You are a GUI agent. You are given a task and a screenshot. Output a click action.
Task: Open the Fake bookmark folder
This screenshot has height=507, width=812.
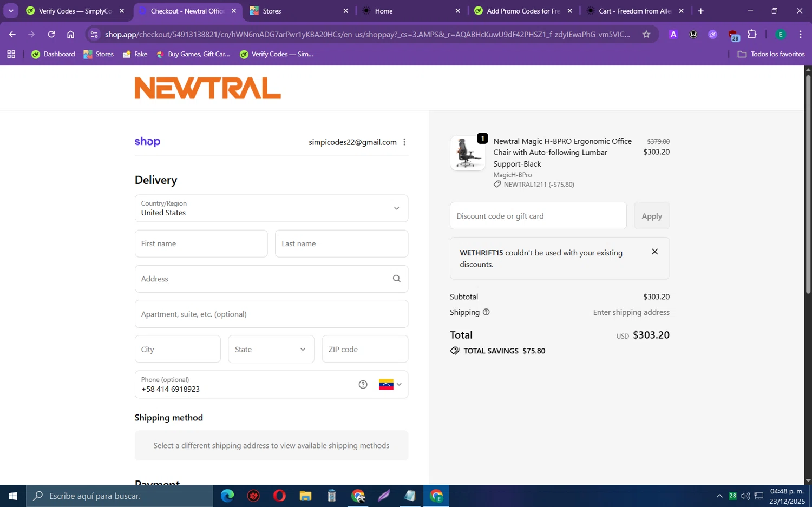[135, 54]
